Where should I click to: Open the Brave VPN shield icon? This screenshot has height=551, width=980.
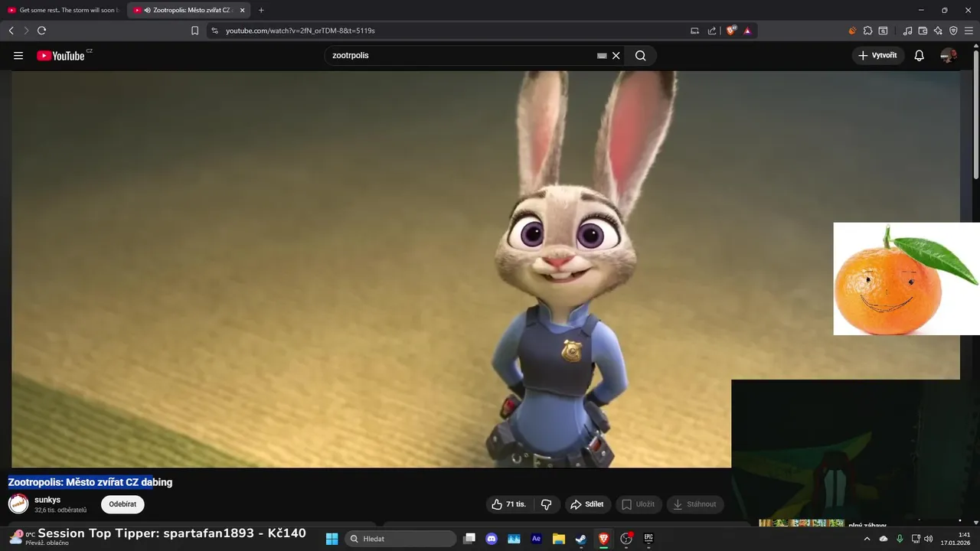point(953,31)
